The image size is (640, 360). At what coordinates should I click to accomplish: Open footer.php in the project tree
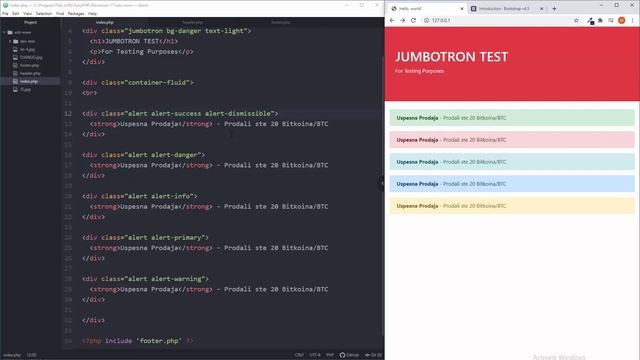pyautogui.click(x=29, y=65)
